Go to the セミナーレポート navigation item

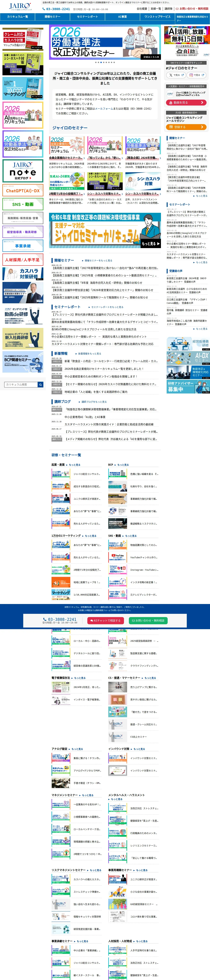pos(87,17)
